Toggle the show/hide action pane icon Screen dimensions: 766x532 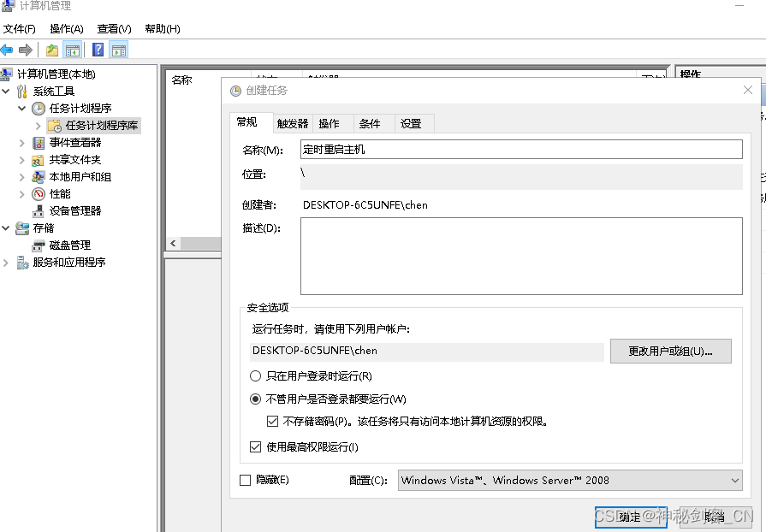pyautogui.click(x=119, y=50)
